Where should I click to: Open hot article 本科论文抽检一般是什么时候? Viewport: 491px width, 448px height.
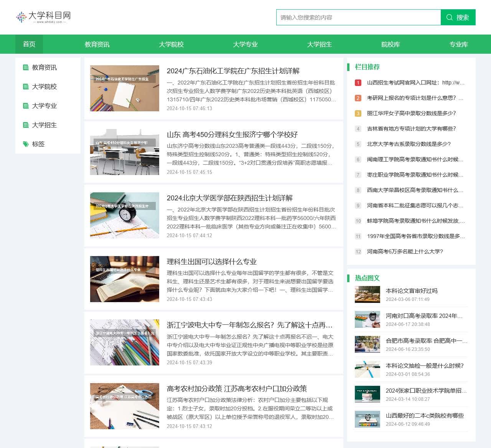click(x=425, y=366)
